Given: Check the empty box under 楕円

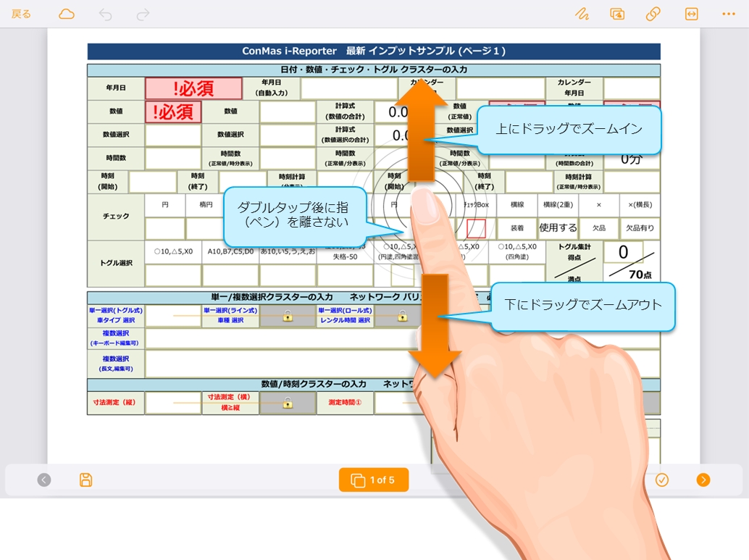Looking at the screenshot, I should 206,228.
